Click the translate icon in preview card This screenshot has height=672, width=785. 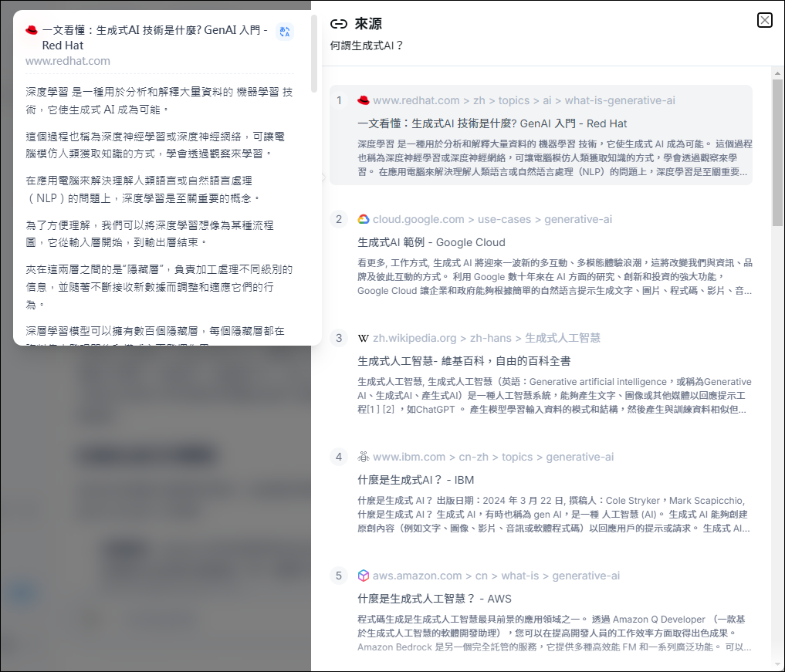285,32
